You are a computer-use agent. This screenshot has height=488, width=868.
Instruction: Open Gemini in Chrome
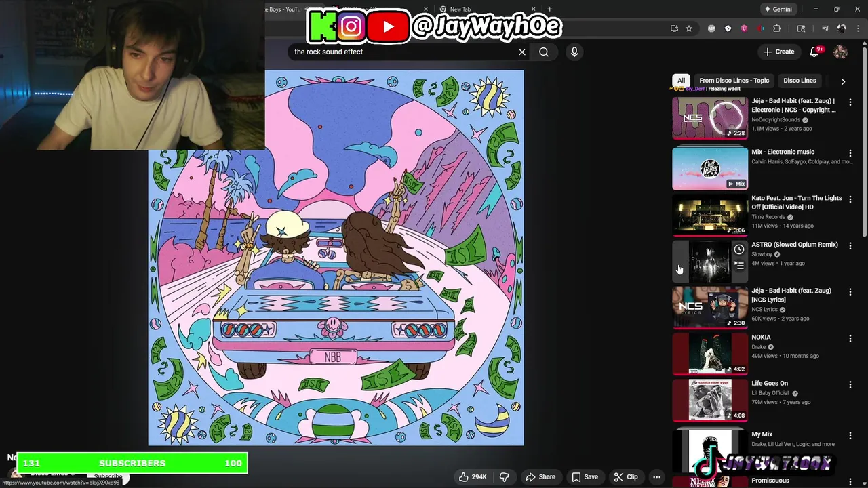[778, 9]
